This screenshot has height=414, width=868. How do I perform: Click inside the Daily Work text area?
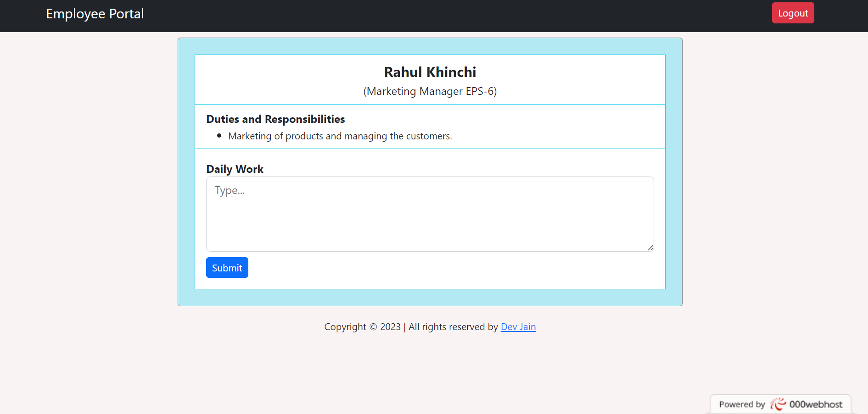tap(430, 214)
